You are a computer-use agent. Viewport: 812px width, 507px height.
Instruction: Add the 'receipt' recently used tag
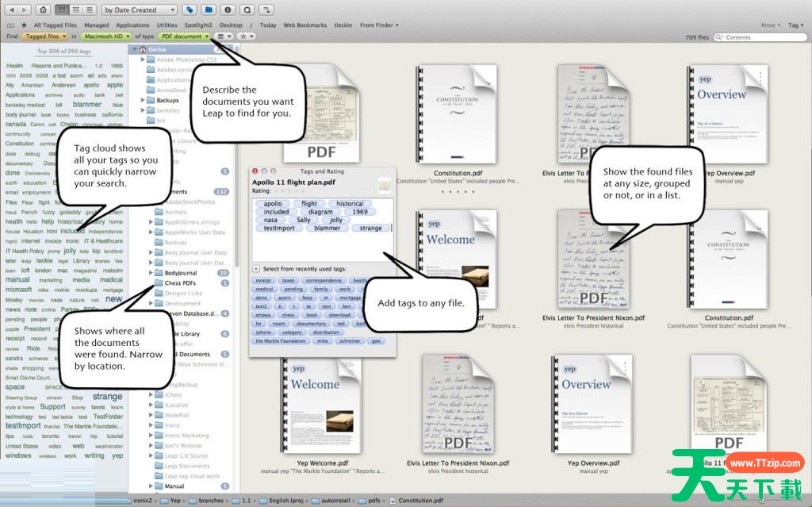pyautogui.click(x=263, y=280)
